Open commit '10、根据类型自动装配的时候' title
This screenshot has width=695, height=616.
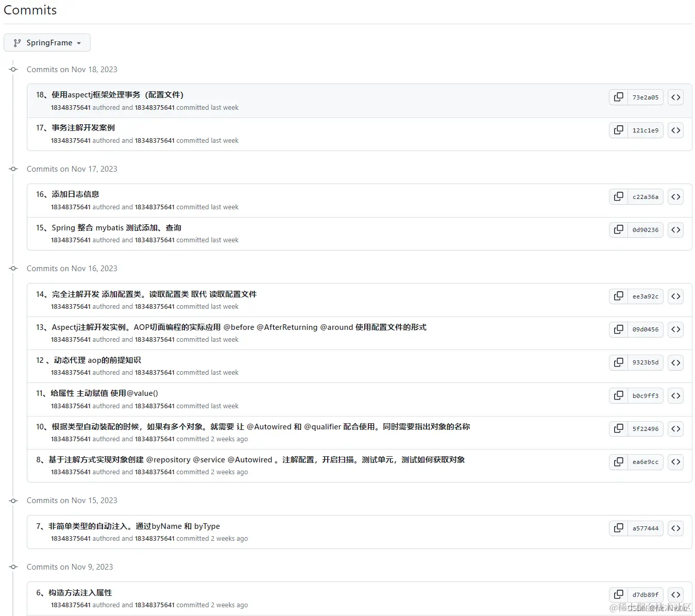(253, 426)
